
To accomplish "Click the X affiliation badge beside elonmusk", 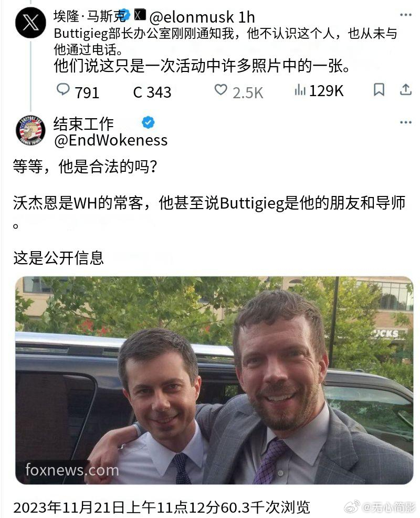I will coord(140,15).
